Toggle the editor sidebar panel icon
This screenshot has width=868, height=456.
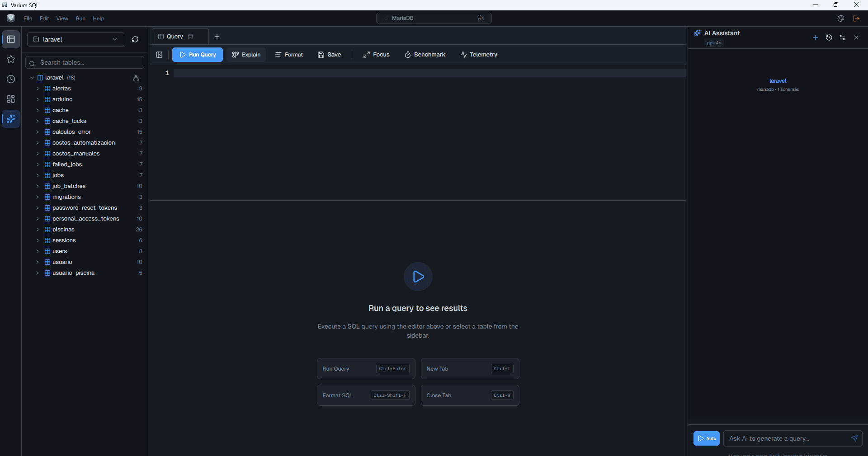click(x=159, y=55)
